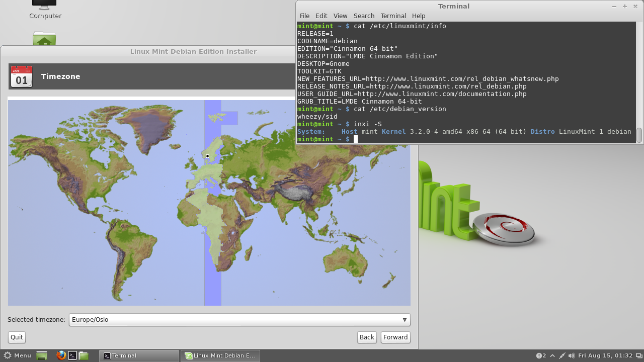Open the Help menu in Terminal

pos(419,16)
